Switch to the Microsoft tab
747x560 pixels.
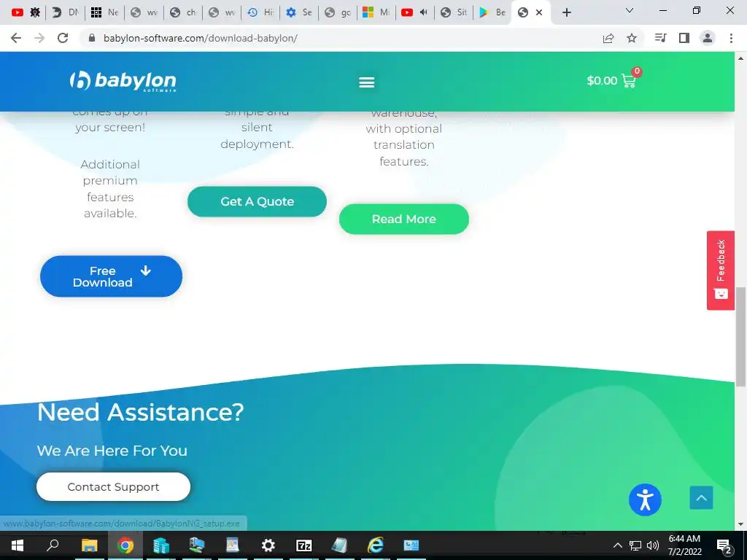coord(376,12)
